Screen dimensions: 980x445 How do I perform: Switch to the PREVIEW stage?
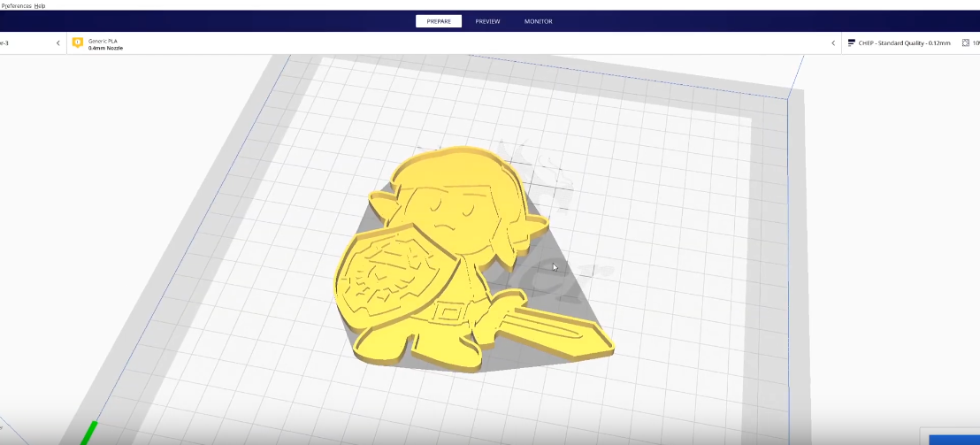click(487, 21)
